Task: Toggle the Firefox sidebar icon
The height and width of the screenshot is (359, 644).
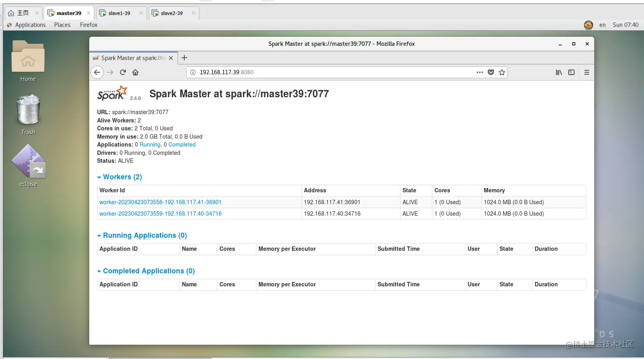Action: [x=572, y=72]
